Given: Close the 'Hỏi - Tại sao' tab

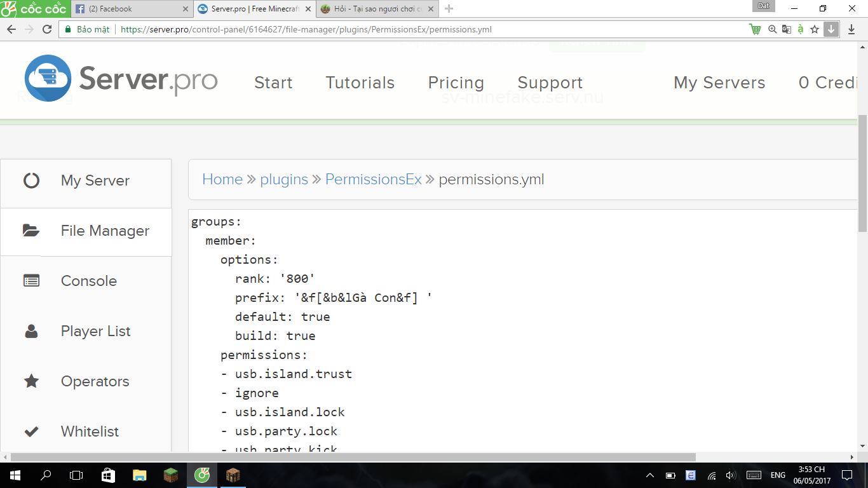Looking at the screenshot, I should pyautogui.click(x=431, y=9).
